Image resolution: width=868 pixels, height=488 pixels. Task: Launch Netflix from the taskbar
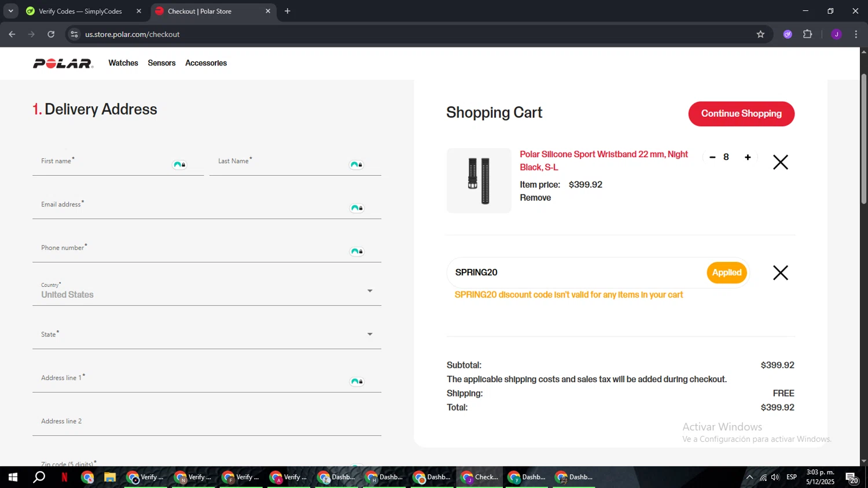(64, 477)
